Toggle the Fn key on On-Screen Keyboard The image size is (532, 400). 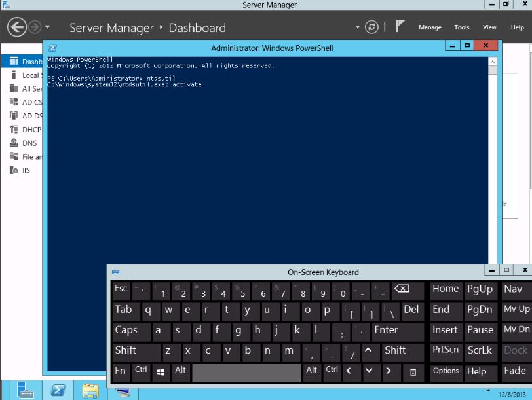click(x=121, y=373)
